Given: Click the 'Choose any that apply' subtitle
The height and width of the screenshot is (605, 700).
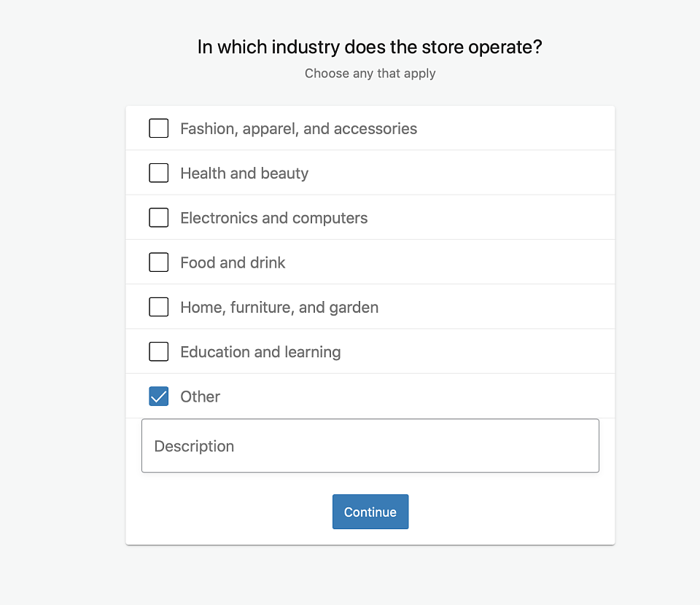Looking at the screenshot, I should pos(370,73).
